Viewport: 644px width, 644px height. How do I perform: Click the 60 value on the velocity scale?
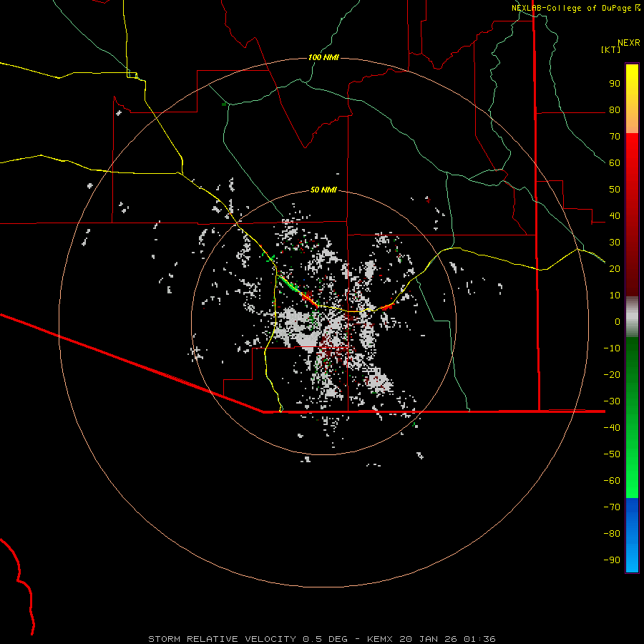(615, 163)
